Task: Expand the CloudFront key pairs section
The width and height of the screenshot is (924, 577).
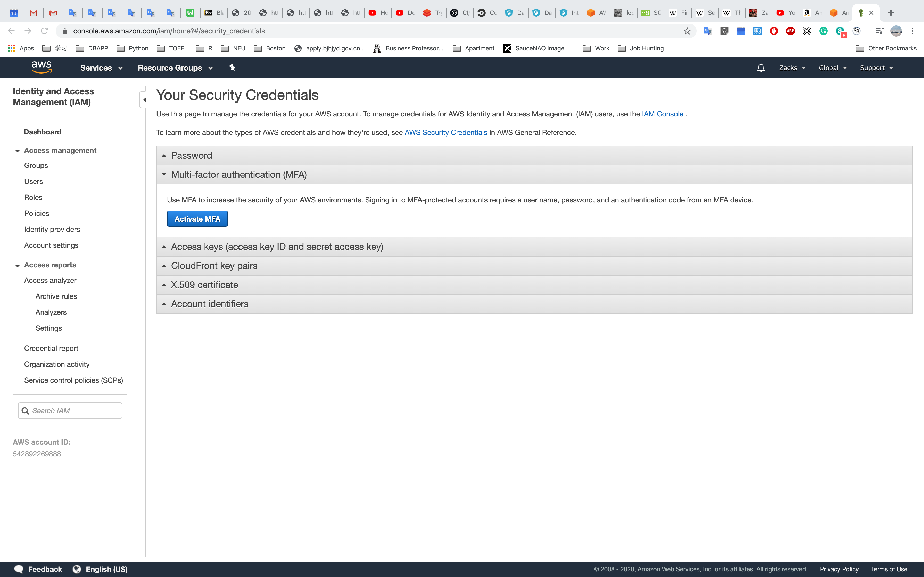Action: pos(214,266)
